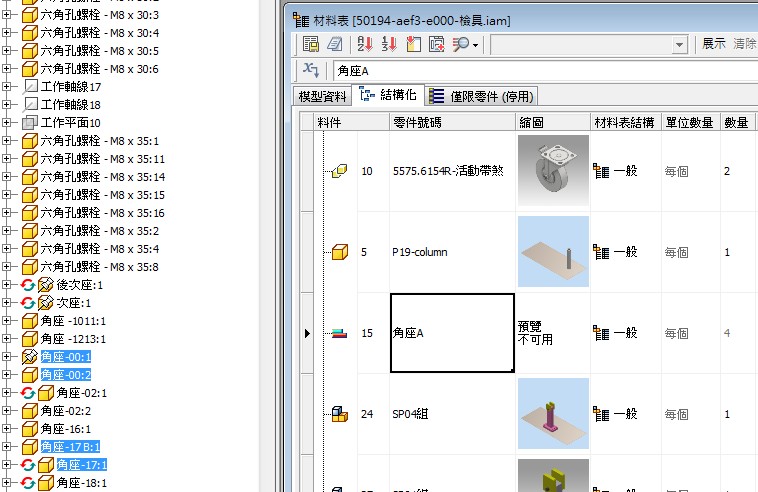Click the Renumber Items 1-3 icon
Viewport: 758px width, 492px height.
tap(389, 44)
